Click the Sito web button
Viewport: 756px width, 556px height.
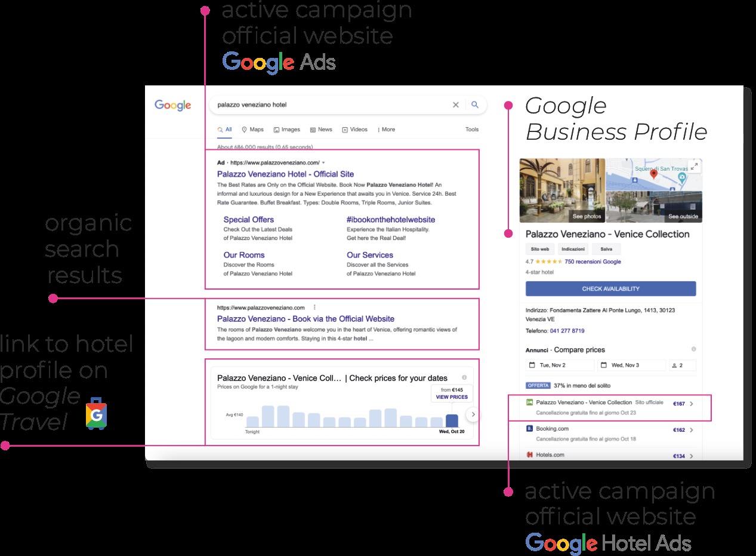pos(540,249)
